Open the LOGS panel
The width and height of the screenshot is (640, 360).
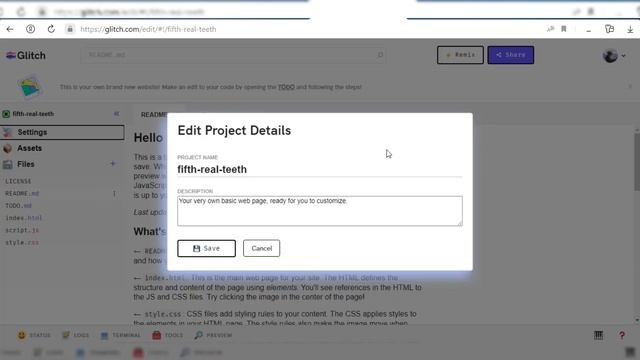[x=76, y=335]
